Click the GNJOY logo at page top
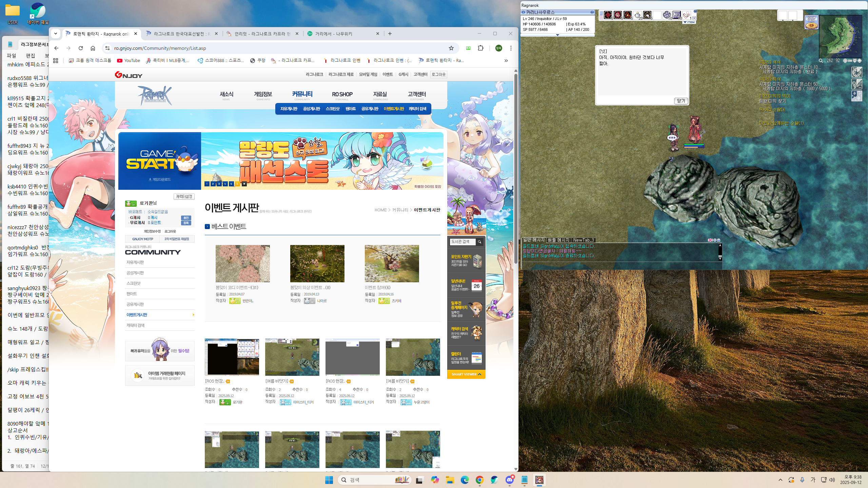The width and height of the screenshot is (868, 488). tap(129, 75)
